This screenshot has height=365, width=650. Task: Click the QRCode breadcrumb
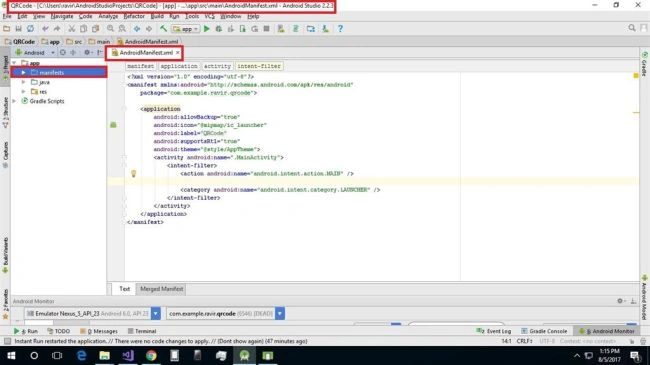(x=20, y=41)
